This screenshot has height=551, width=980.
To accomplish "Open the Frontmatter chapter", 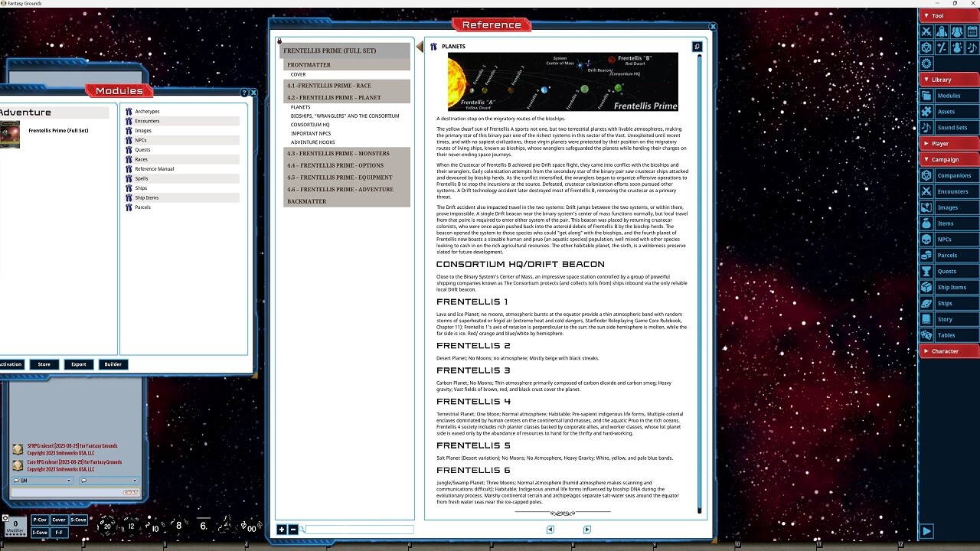I will pos(347,65).
